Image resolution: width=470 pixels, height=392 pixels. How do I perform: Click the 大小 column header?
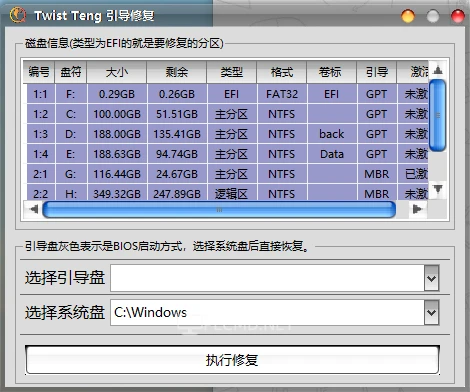point(117,72)
